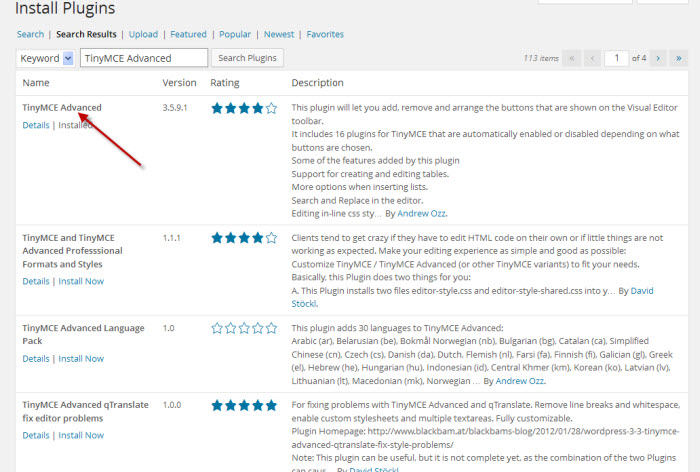The image size is (700, 472).
Task: Click version 1.1.1 cell
Action: coord(171,238)
